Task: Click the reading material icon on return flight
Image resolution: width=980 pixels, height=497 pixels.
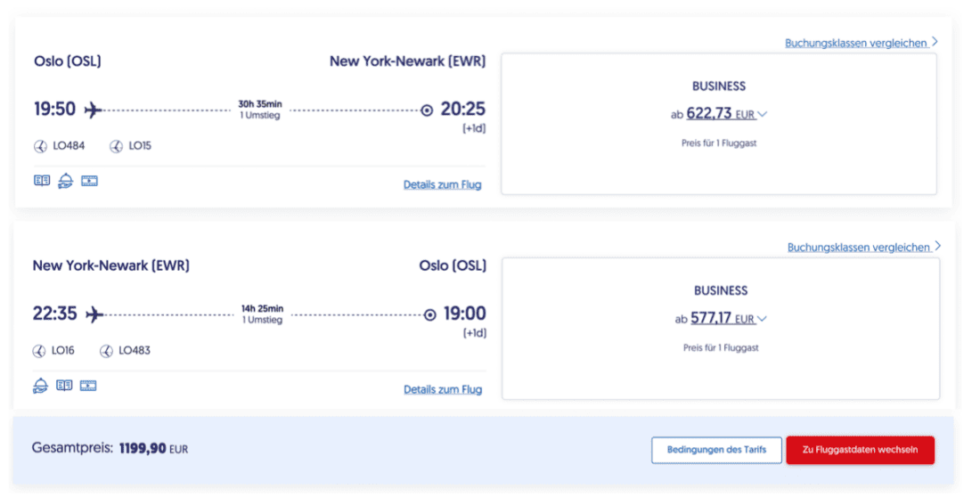Action: (x=64, y=386)
